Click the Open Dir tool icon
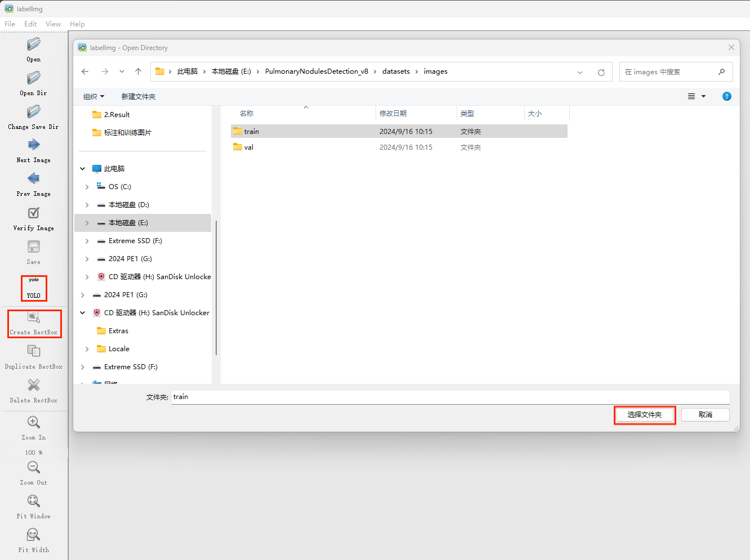Viewport: 750px width, 560px height. (34, 78)
